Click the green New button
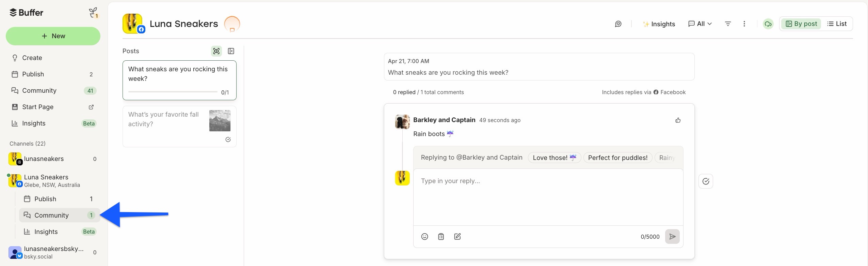The height and width of the screenshot is (266, 868). click(53, 36)
